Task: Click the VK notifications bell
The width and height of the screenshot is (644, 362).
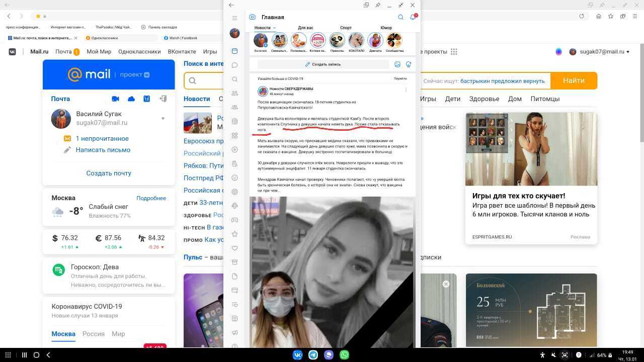Action: click(413, 17)
